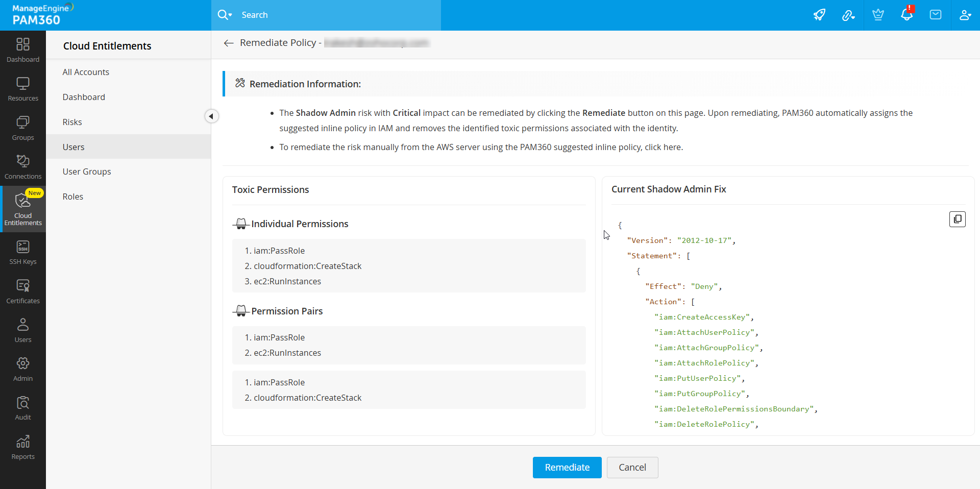The image size is (980, 489).
Task: Collapse the Cloud Entitlements side panel
Action: [211, 116]
